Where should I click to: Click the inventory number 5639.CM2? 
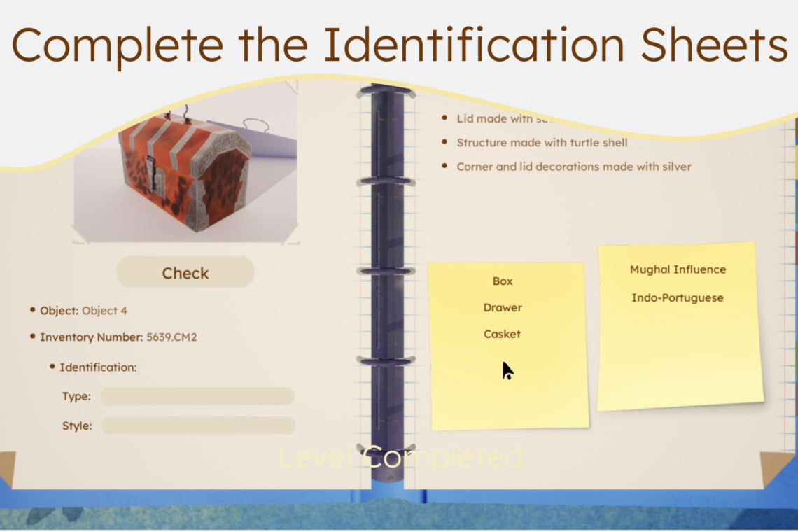[171, 337]
